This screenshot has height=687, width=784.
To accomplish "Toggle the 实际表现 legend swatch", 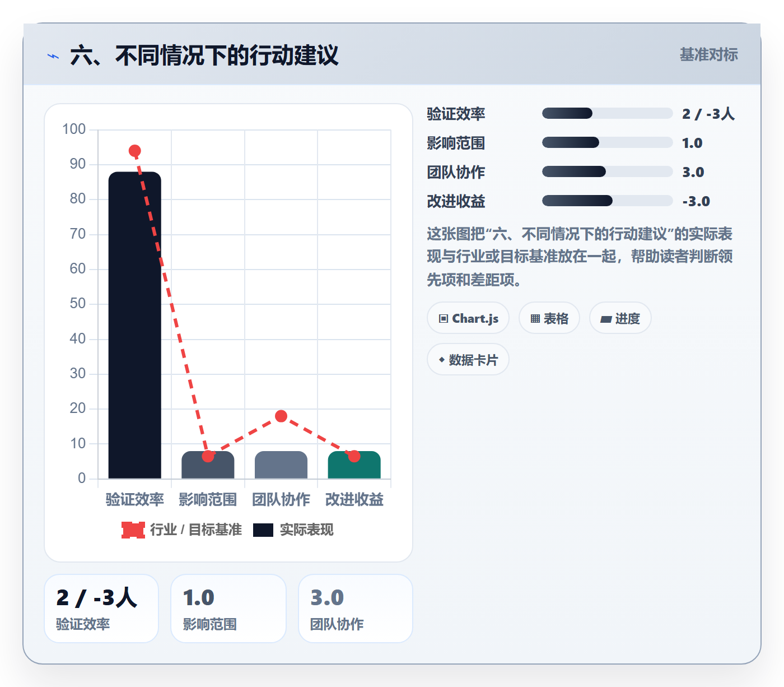I will [263, 530].
